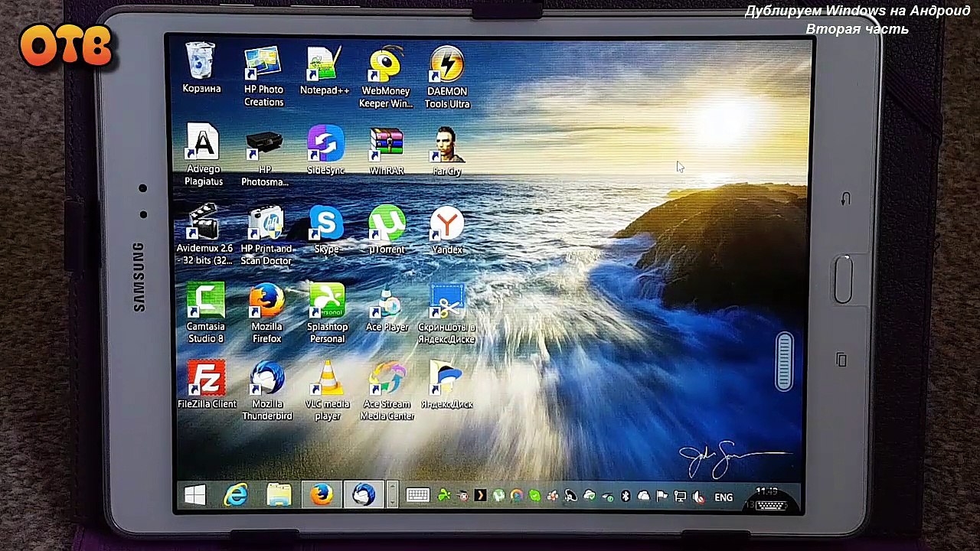Open the Action Center flag icon
980x551 pixels.
click(661, 497)
